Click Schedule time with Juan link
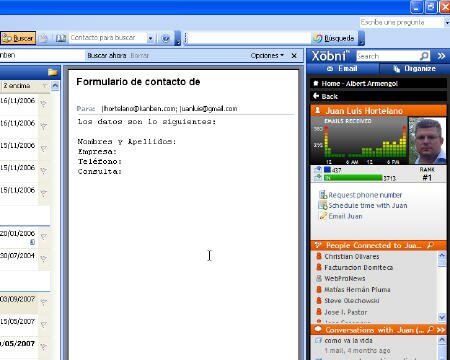 (368, 205)
